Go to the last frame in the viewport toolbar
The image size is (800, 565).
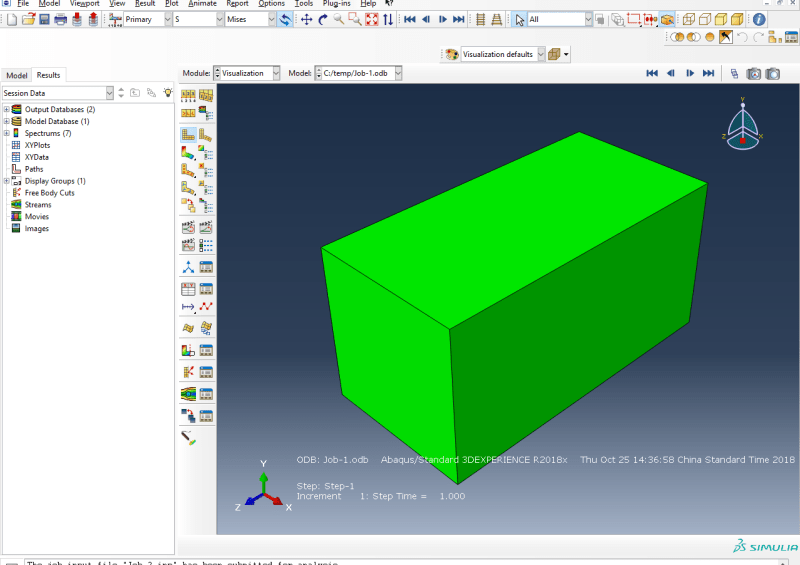coord(708,73)
